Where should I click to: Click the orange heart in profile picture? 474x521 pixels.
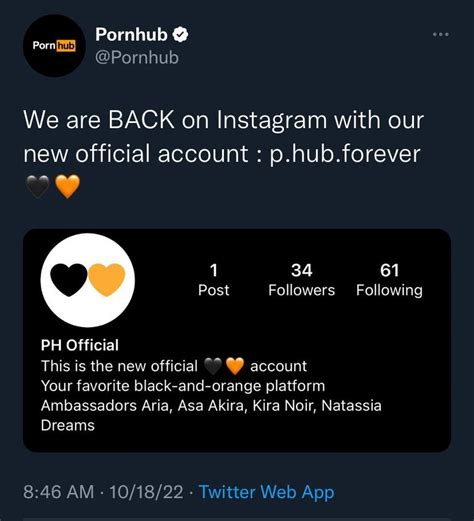[107, 280]
